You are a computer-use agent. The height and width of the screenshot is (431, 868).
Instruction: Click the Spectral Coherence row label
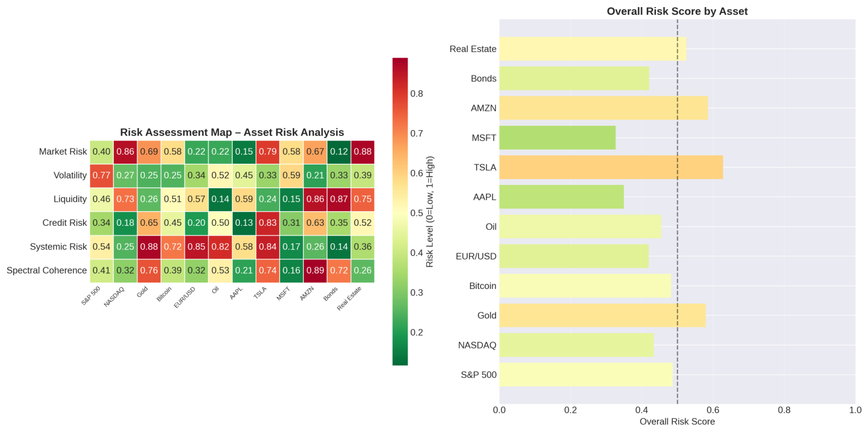point(47,270)
